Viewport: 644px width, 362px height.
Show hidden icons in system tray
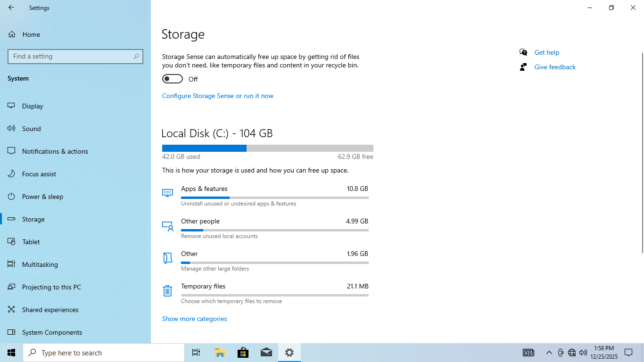point(549,353)
